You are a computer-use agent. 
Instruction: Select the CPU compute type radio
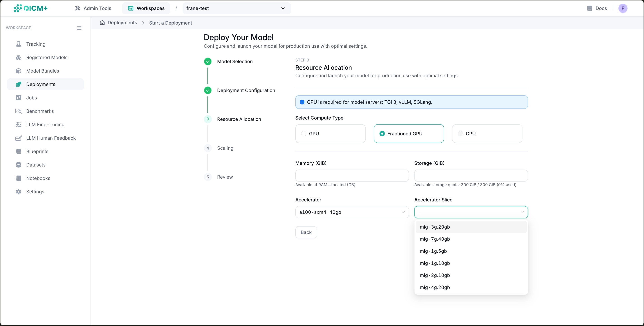point(460,134)
